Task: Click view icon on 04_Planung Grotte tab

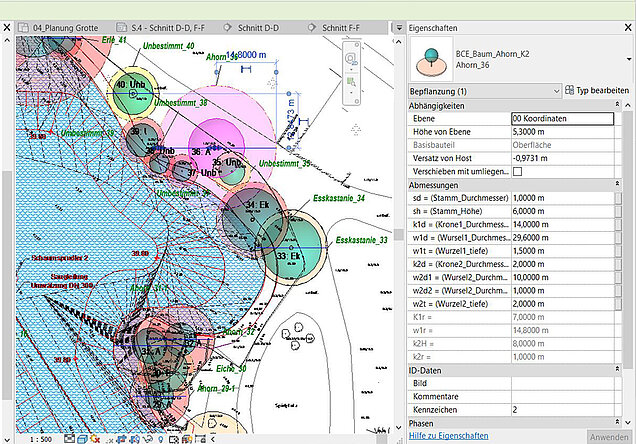Action: coord(24,28)
